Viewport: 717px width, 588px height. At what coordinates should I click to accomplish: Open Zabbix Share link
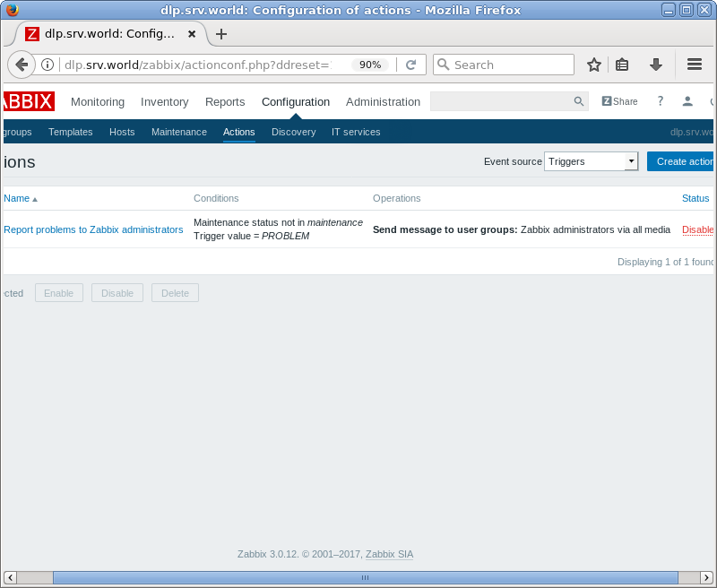(619, 101)
